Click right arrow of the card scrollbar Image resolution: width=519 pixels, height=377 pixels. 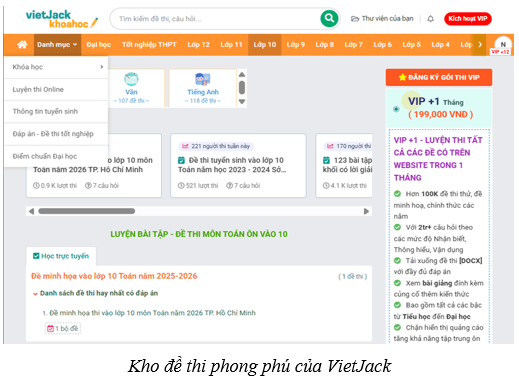(366, 211)
